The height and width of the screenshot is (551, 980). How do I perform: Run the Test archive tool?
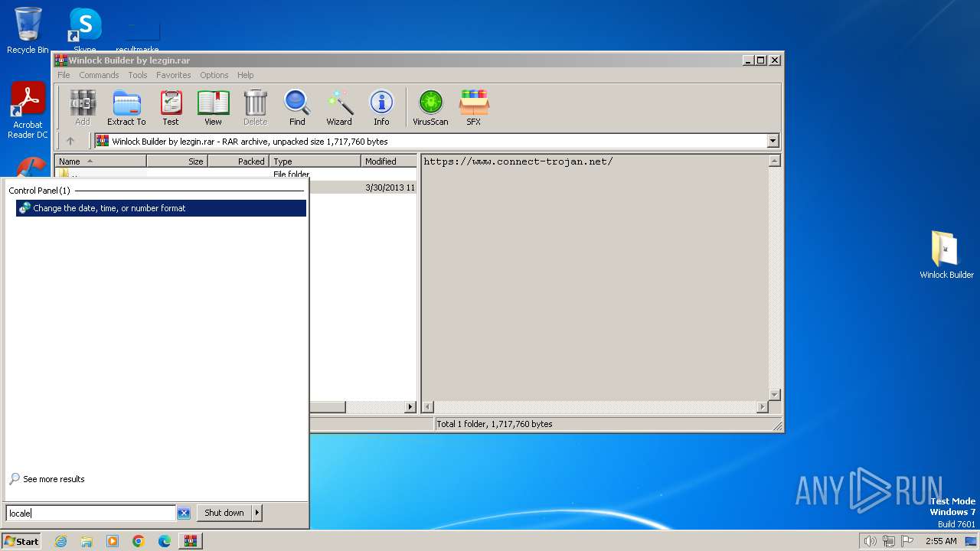click(x=171, y=107)
